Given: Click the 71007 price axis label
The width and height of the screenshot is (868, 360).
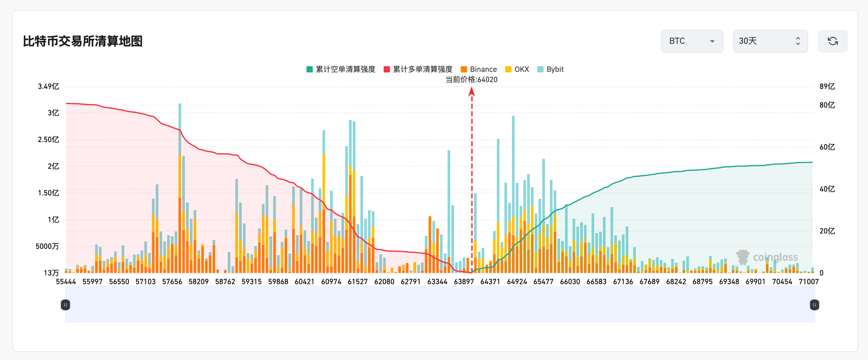Looking at the screenshot, I should [x=809, y=281].
